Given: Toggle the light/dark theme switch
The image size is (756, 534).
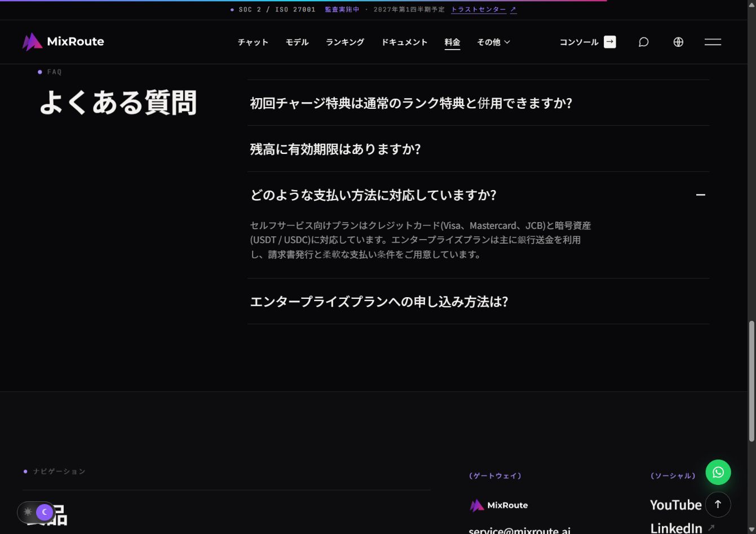Looking at the screenshot, I should click(x=36, y=512).
